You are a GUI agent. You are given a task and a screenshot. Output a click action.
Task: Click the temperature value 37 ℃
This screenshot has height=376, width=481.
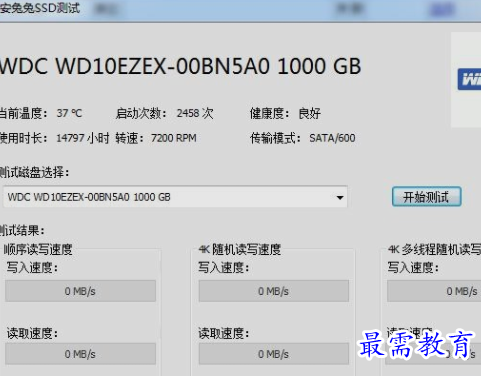point(69,113)
